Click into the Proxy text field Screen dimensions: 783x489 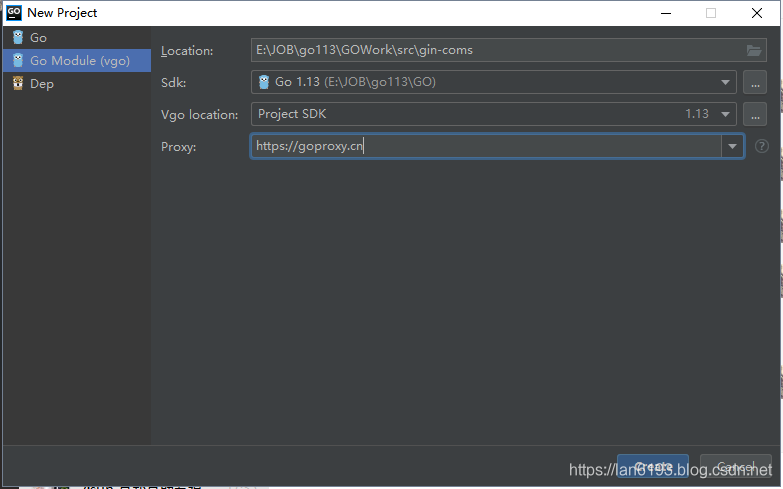pos(486,146)
